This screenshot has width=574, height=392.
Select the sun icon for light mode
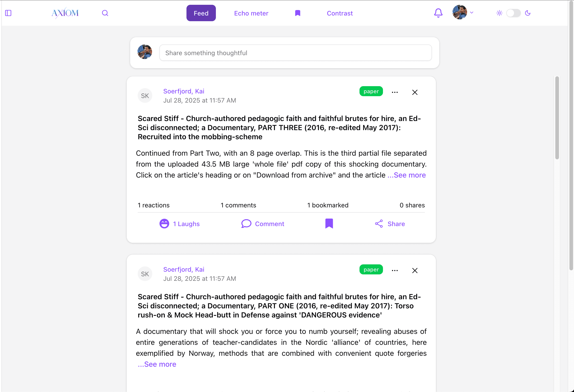pos(499,13)
